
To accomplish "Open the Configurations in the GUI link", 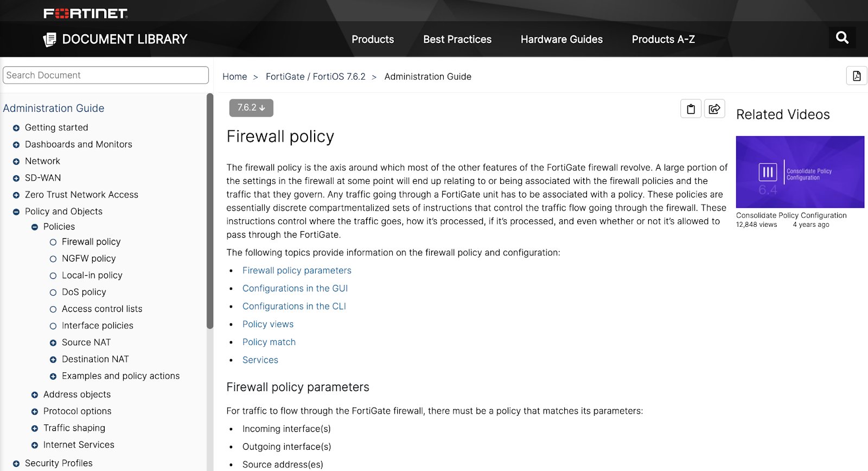I will (295, 289).
